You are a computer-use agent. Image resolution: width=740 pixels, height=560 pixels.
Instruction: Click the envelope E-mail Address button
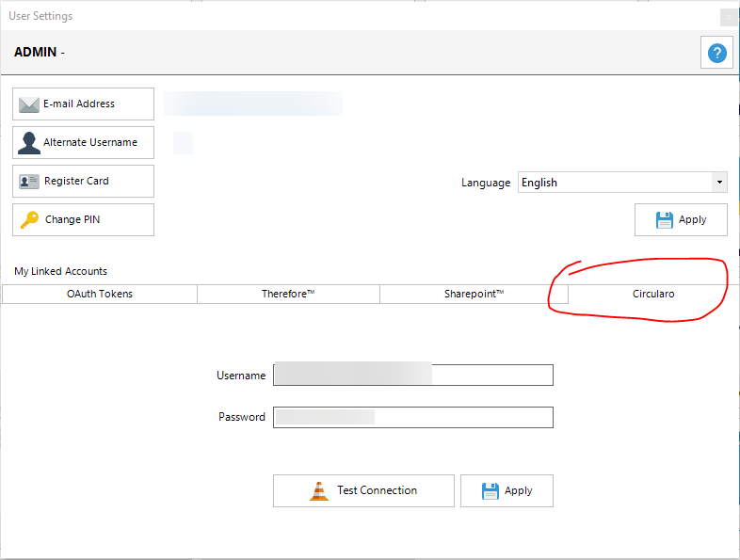point(83,104)
